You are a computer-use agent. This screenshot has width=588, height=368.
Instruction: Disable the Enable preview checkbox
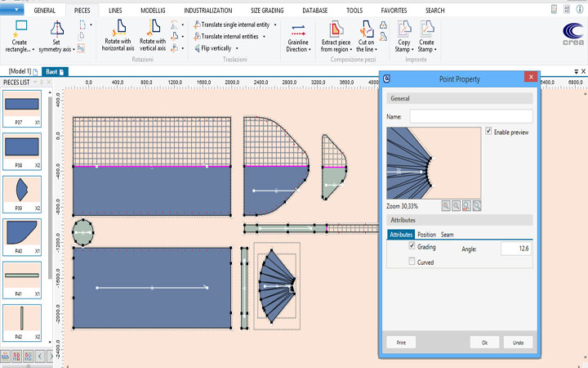pyautogui.click(x=488, y=131)
